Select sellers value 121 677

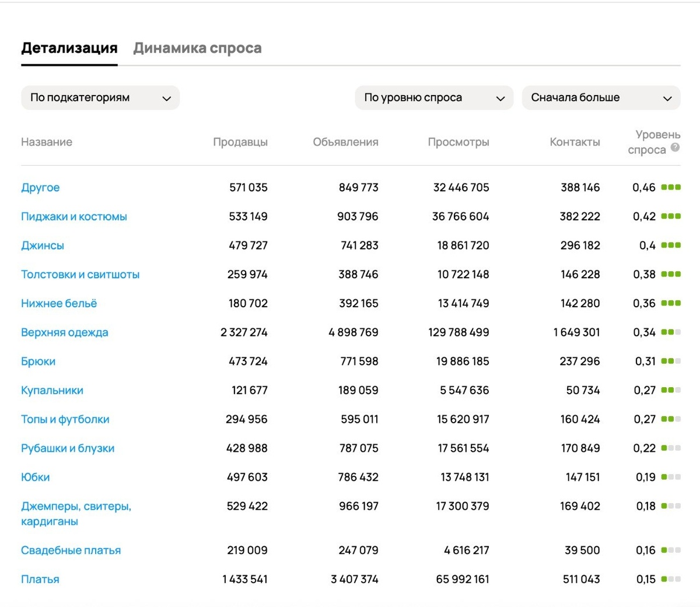(250, 391)
